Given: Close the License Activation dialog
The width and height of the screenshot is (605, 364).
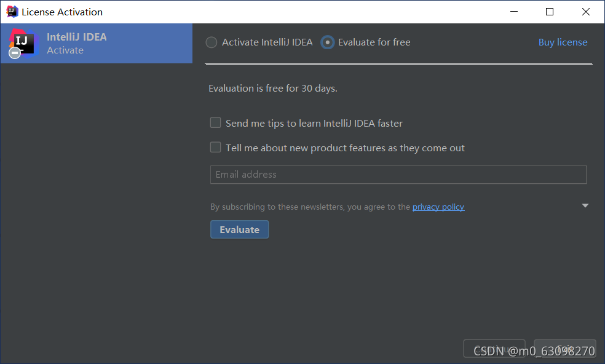Looking at the screenshot, I should [x=586, y=12].
